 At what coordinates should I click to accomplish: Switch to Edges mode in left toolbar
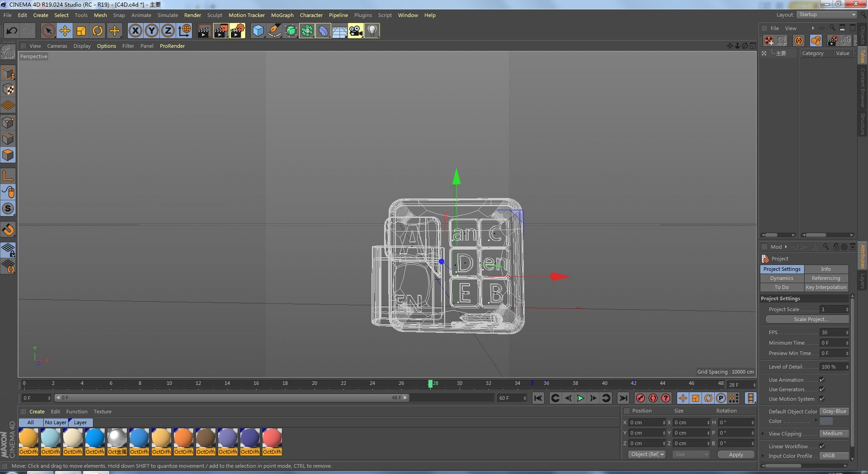(8, 139)
